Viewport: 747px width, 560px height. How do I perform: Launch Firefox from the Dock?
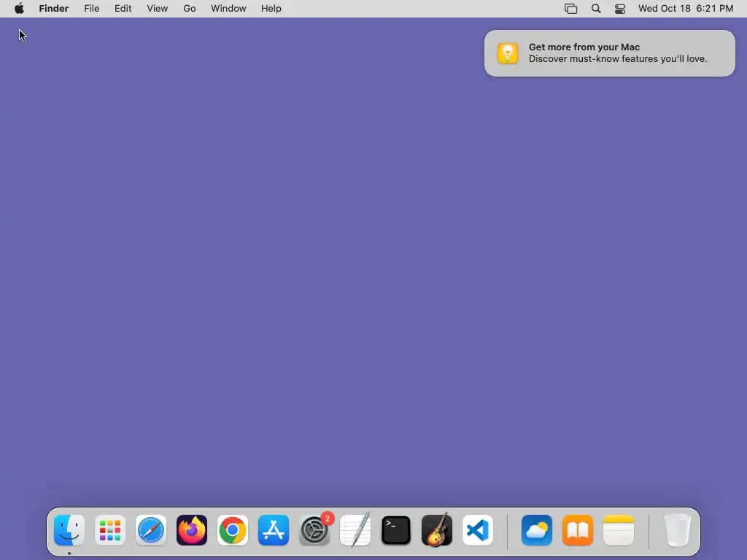point(192,530)
